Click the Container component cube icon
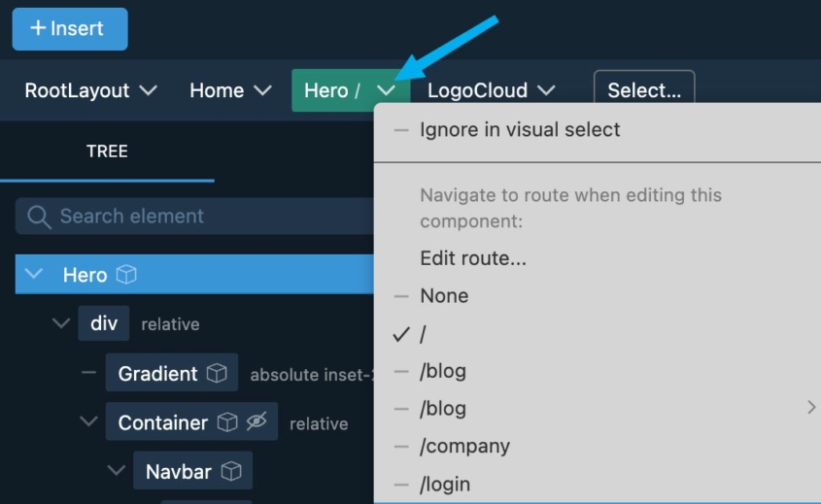This screenshot has width=821, height=504. click(226, 422)
